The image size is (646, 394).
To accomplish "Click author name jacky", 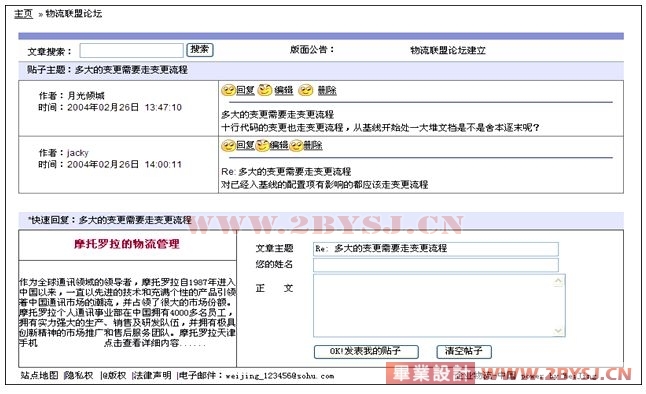I will click(x=78, y=153).
